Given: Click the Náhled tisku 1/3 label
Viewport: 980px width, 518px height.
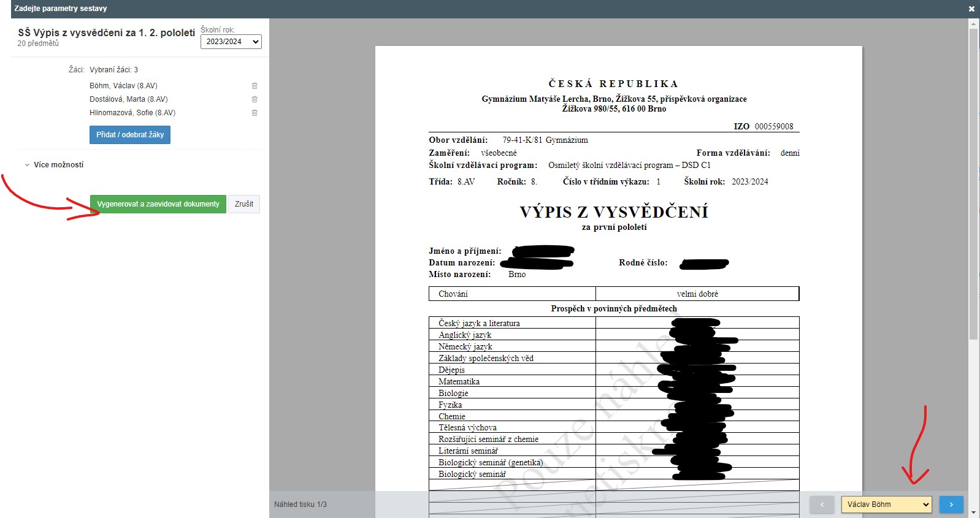Looking at the screenshot, I should coord(301,505).
